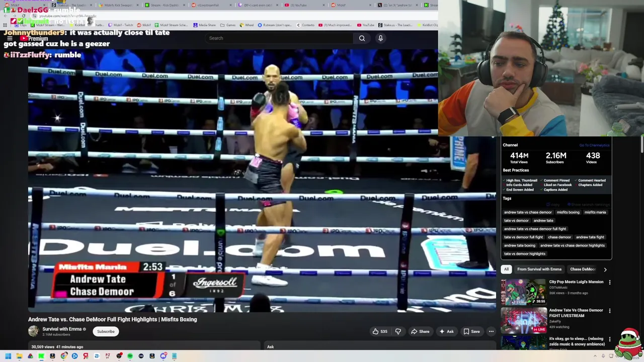Open Survival with Emma channel avatar

point(33,331)
